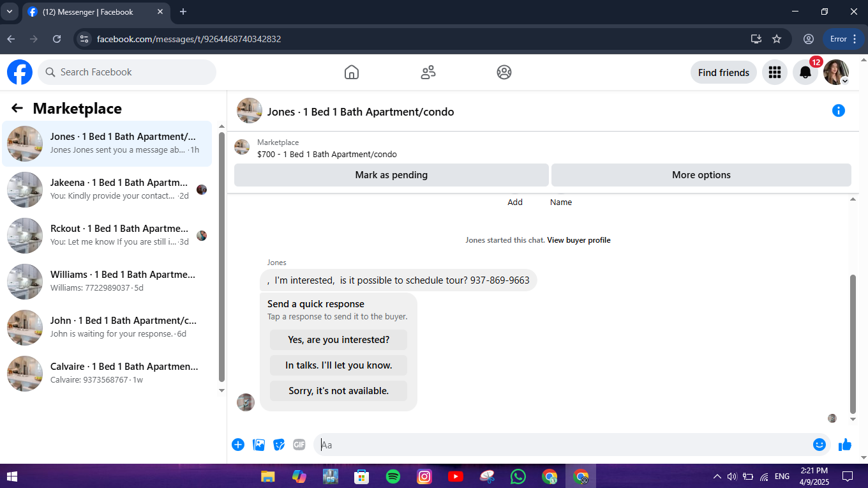The height and width of the screenshot is (488, 868).
Task: Click Find friends
Action: click(724, 72)
